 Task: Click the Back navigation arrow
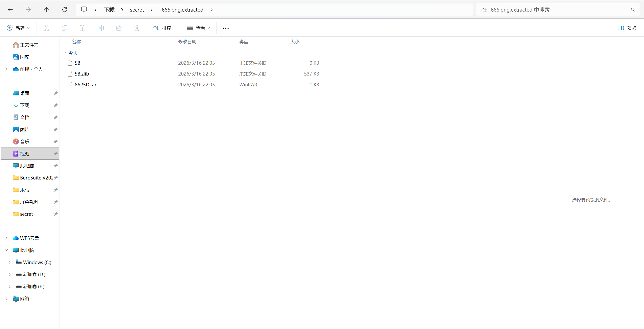point(10,10)
